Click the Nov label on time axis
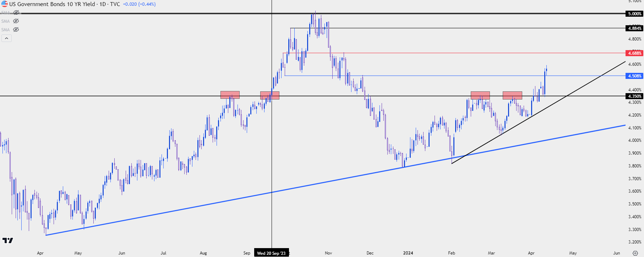Viewport: 644px width, 257px height. pyautogui.click(x=328, y=253)
